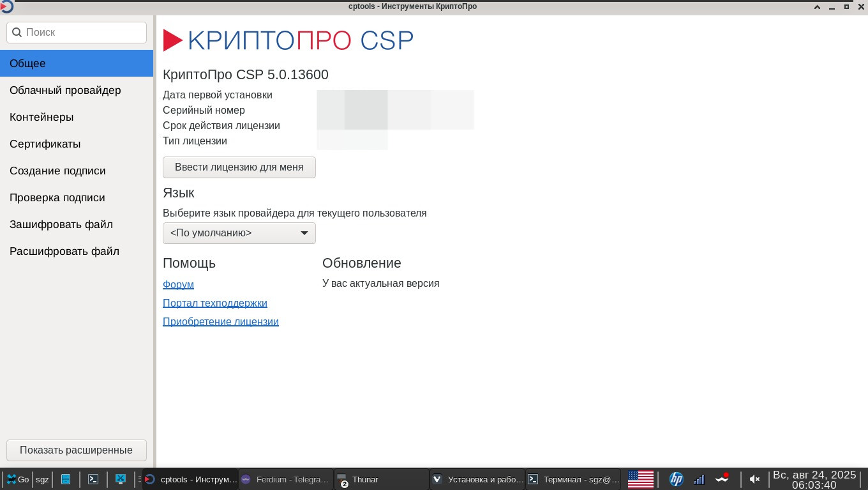Open the Зашифровать файл section
Image resolution: width=868 pixels, height=490 pixels.
(77, 224)
